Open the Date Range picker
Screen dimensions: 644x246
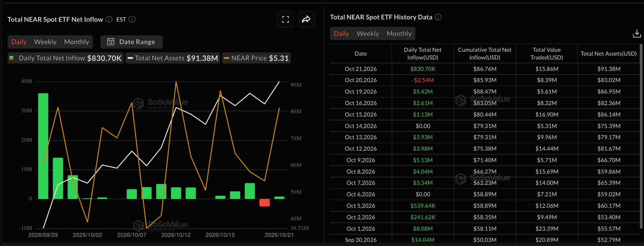131,42
